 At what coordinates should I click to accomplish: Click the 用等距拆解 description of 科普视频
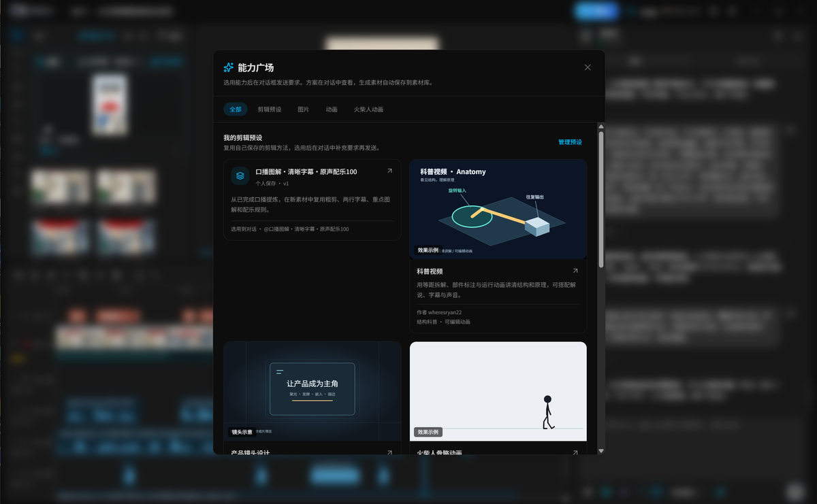point(496,290)
